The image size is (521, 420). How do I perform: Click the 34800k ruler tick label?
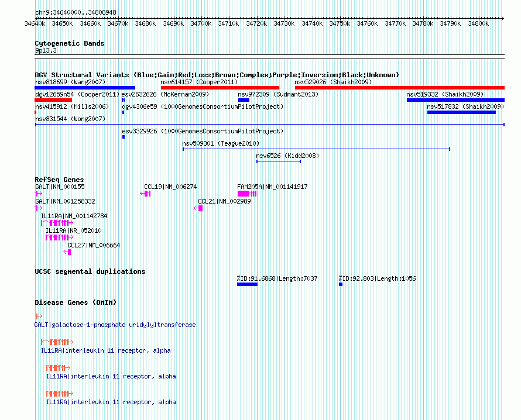[478, 23]
